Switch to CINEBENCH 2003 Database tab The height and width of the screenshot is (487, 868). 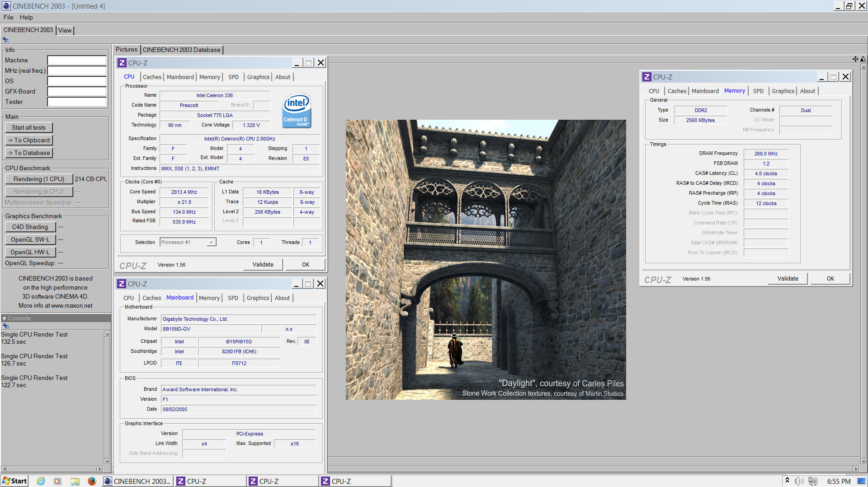click(182, 50)
